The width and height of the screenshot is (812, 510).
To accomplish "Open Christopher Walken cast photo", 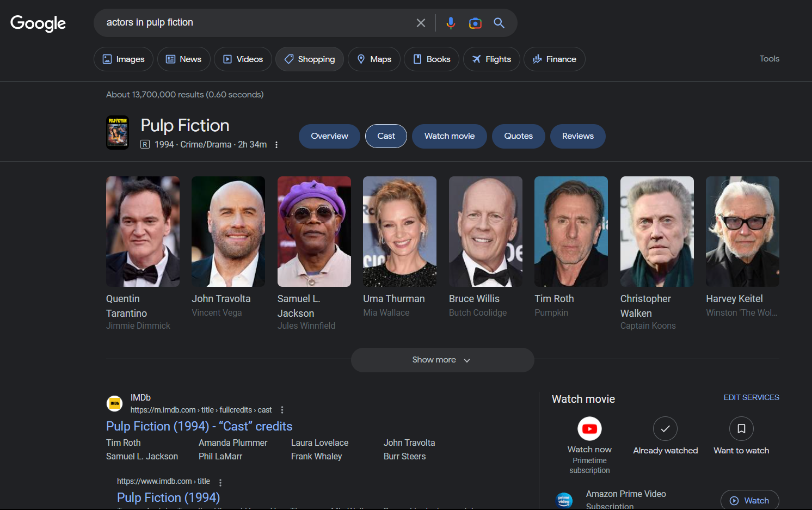I will coord(657,231).
